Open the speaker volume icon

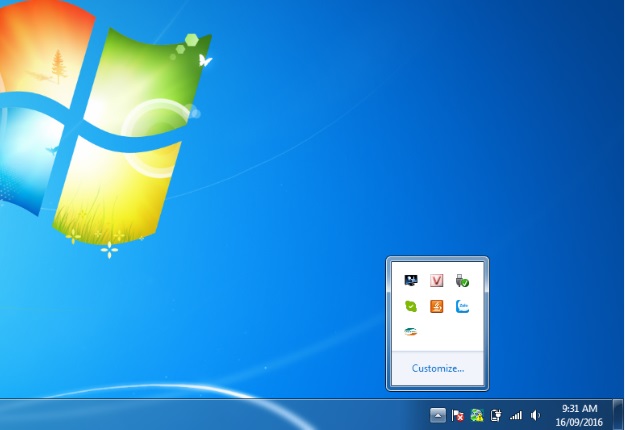[x=536, y=415]
